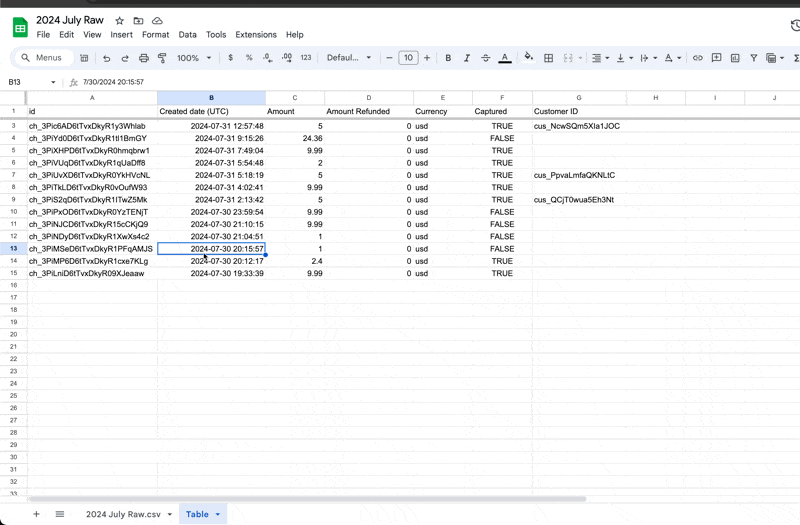Click the Menus search box
The height and width of the screenshot is (525, 800).
pos(43,58)
